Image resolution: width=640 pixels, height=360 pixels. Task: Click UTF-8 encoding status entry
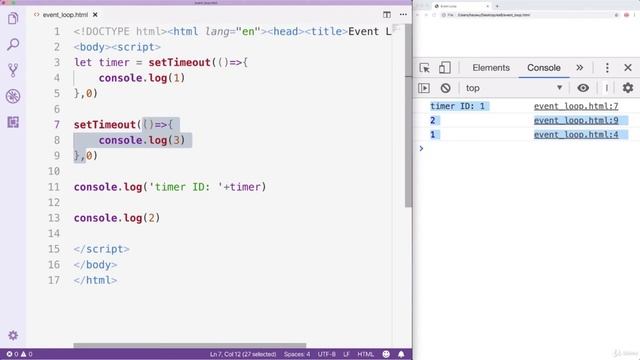327,354
